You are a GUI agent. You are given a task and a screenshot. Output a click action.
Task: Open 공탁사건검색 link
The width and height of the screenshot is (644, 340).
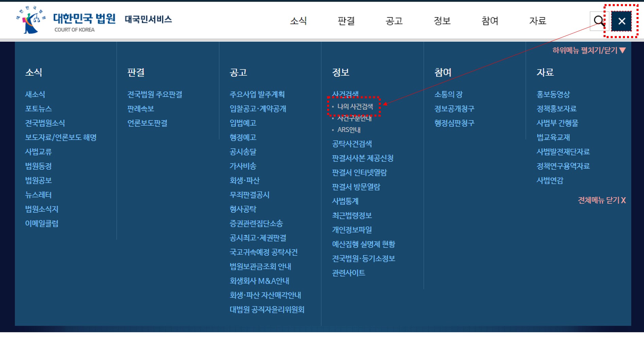pyautogui.click(x=352, y=144)
